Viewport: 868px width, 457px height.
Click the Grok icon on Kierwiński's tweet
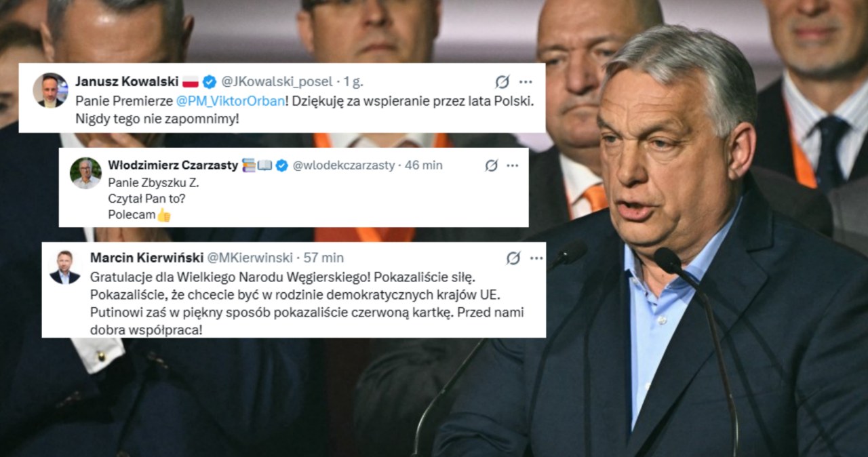[513, 258]
